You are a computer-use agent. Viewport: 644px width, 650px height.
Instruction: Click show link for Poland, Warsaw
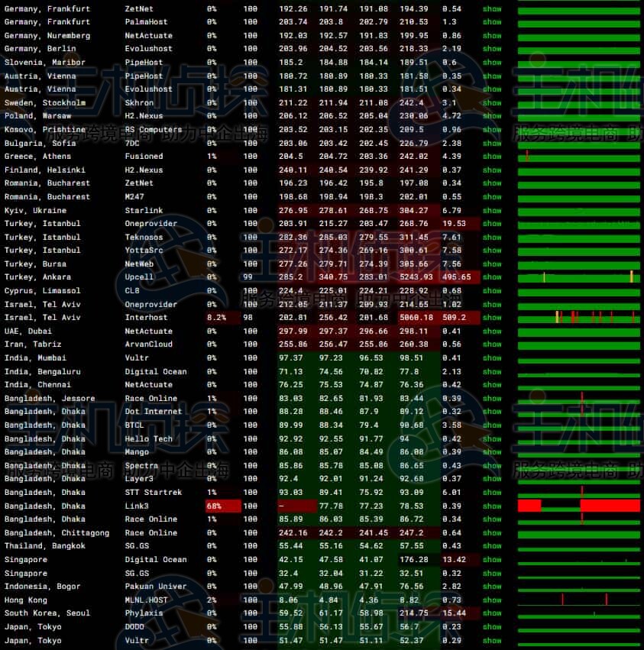pyautogui.click(x=492, y=116)
